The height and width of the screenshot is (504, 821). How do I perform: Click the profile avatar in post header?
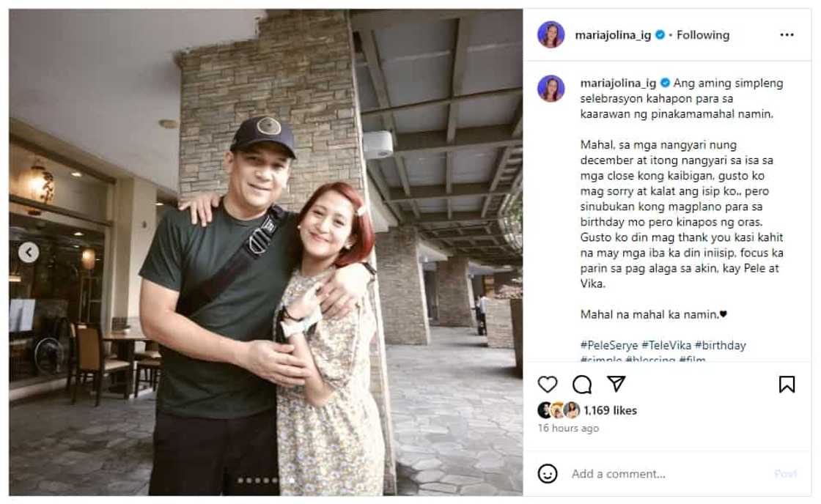[x=551, y=34]
